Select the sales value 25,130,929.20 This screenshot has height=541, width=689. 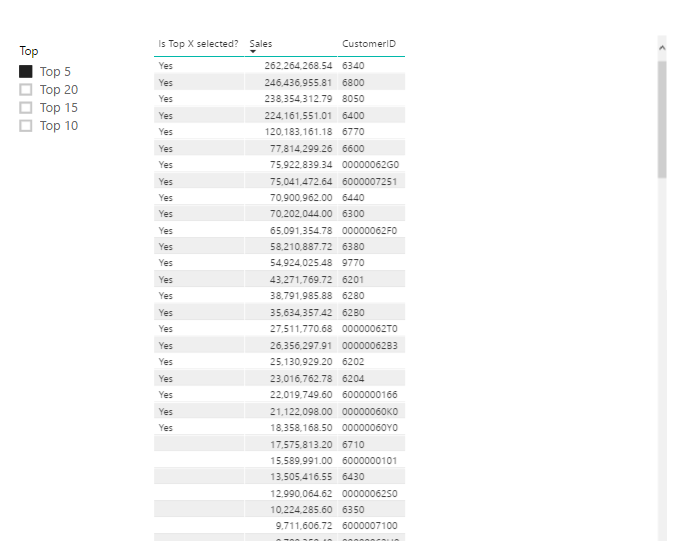[x=301, y=362]
